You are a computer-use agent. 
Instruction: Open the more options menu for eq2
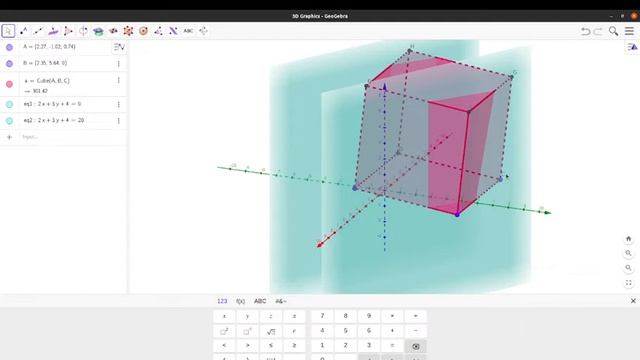(x=119, y=121)
